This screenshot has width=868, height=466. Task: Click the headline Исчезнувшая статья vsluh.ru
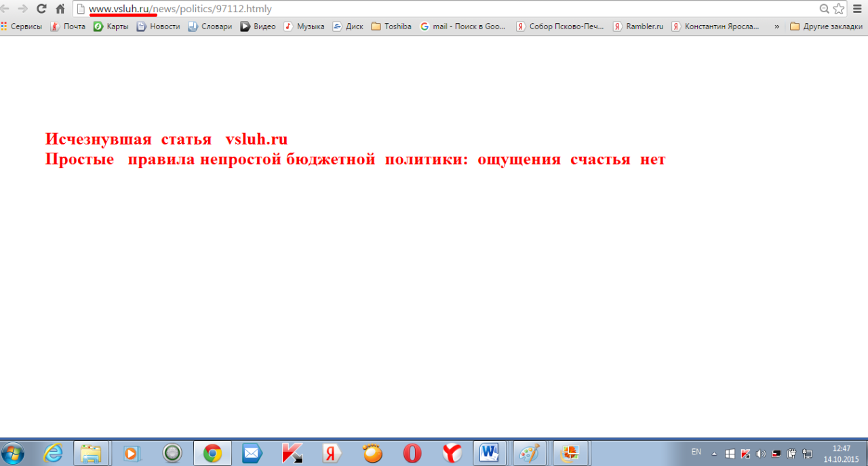pos(166,139)
